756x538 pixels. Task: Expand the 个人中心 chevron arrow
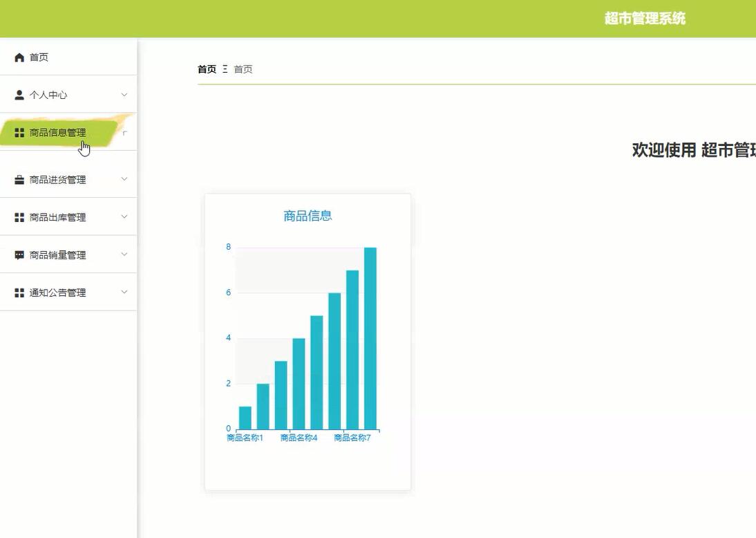(124, 95)
